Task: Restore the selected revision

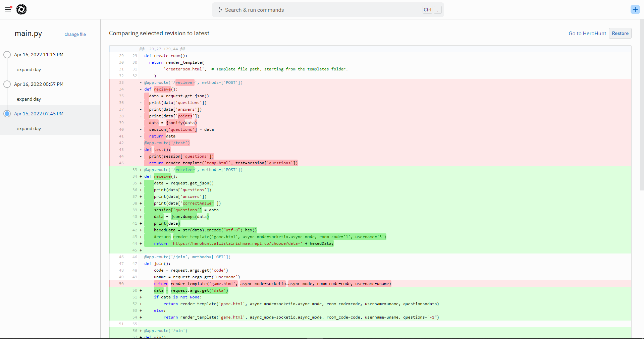Action: click(620, 33)
